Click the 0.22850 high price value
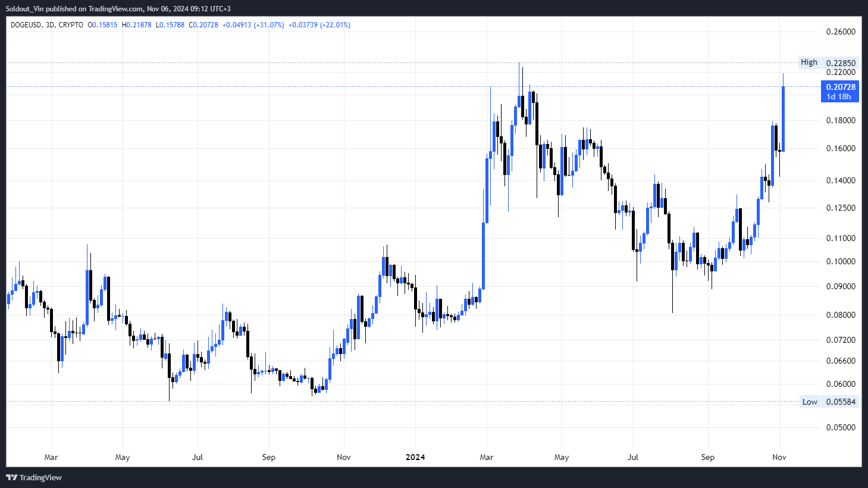This screenshot has width=868, height=488. point(841,63)
